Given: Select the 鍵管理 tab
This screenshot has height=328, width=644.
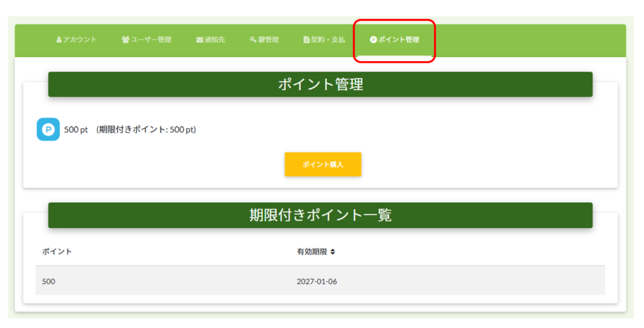Looking at the screenshot, I should [268, 40].
